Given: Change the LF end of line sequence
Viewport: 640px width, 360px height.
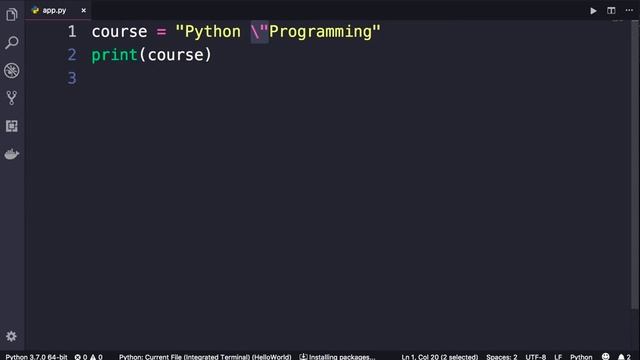Looking at the screenshot, I should (x=558, y=357).
